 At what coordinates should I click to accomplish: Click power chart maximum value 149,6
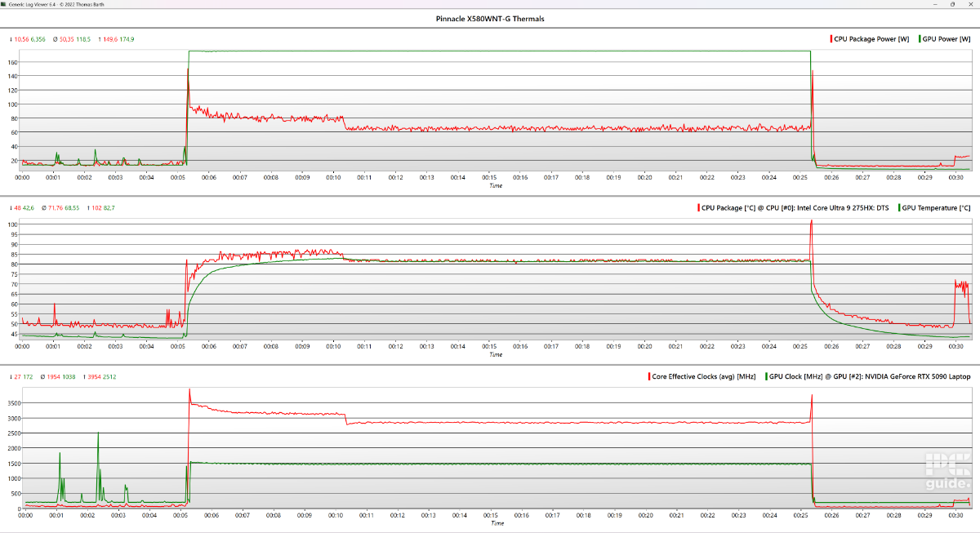[x=111, y=39]
